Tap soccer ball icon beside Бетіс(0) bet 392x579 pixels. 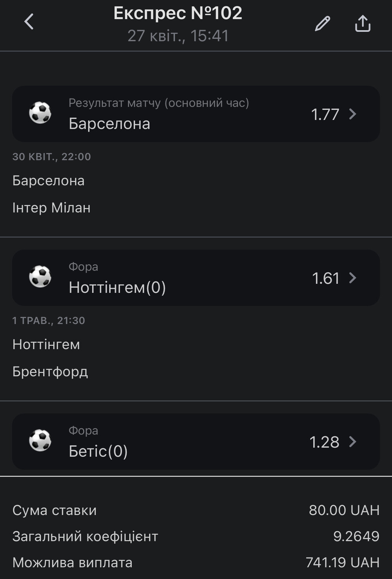click(40, 441)
